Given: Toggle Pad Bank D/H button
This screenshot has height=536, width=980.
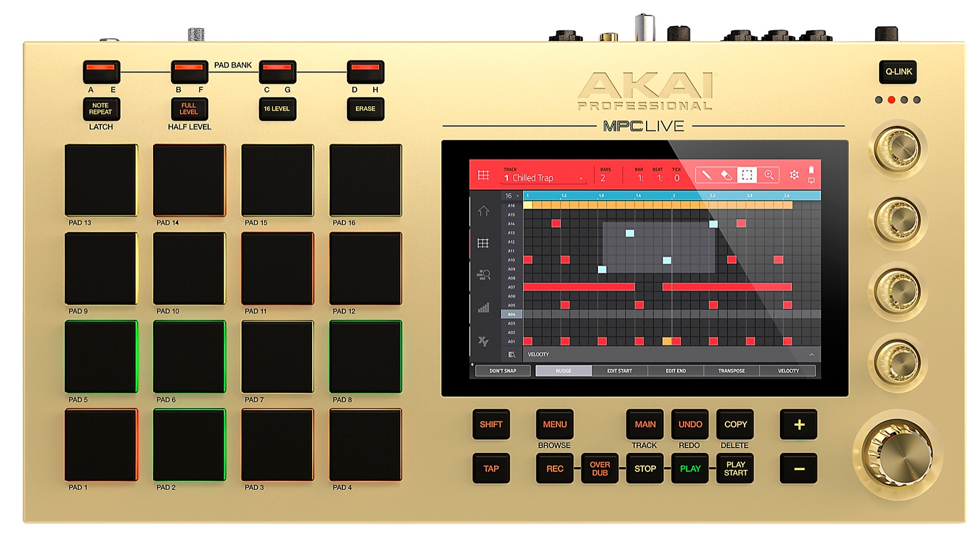Looking at the screenshot, I should [x=365, y=72].
